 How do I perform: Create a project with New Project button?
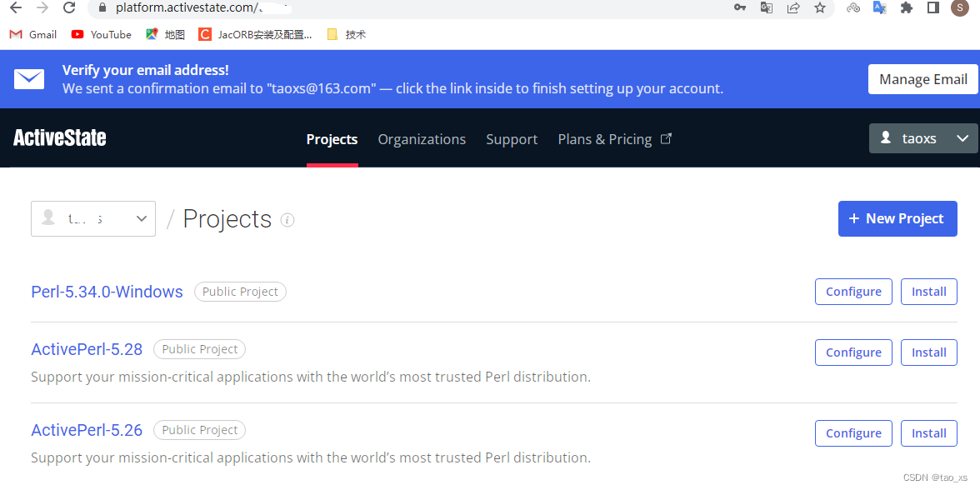[x=897, y=218]
